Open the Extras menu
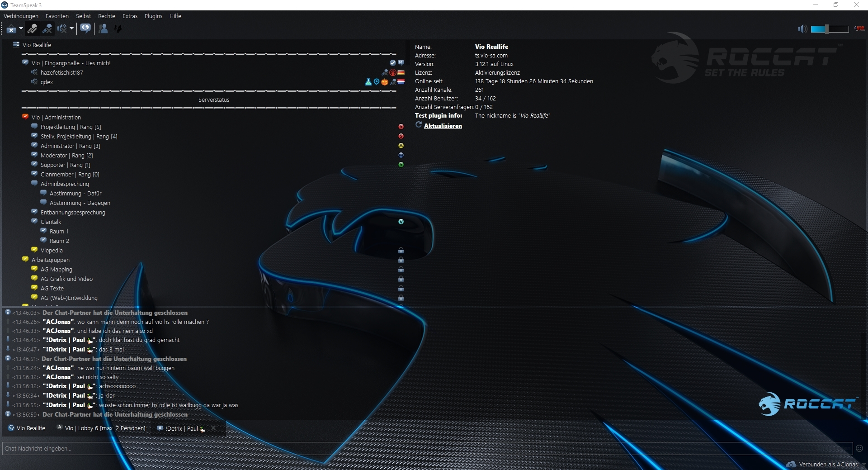 point(130,16)
